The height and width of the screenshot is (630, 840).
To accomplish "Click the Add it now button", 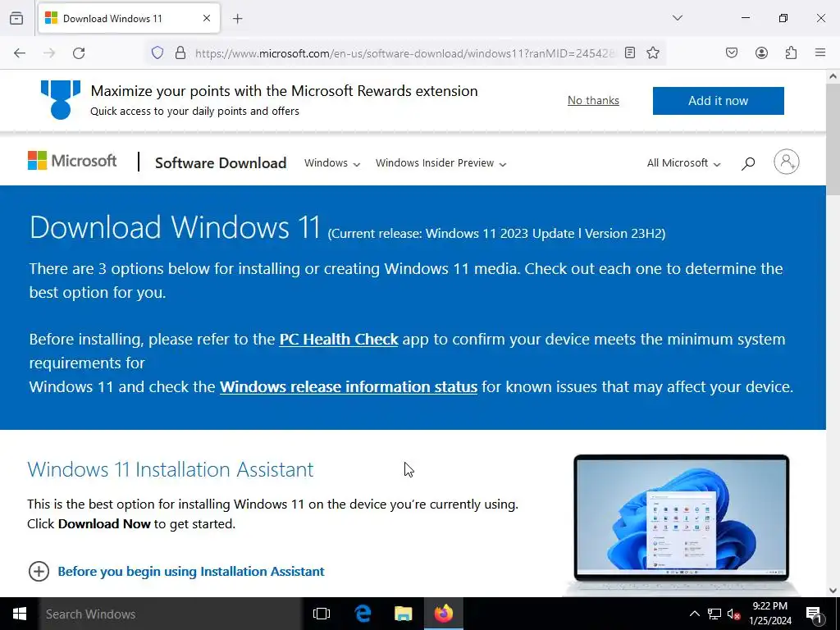I will pos(718,101).
